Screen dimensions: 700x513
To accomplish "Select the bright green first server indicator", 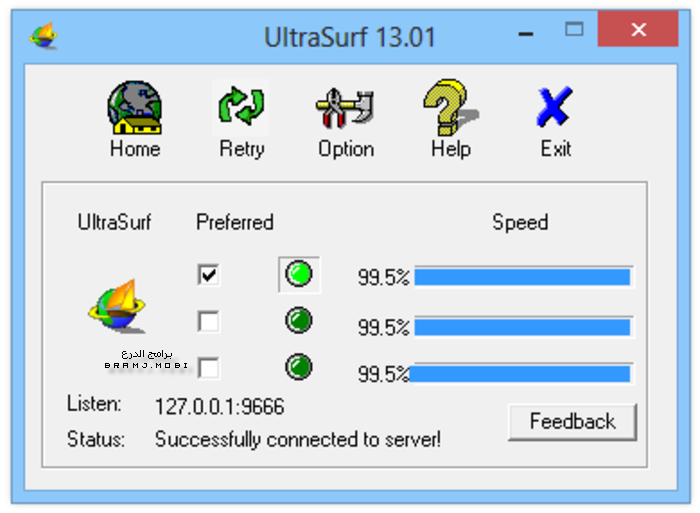I will point(299,274).
